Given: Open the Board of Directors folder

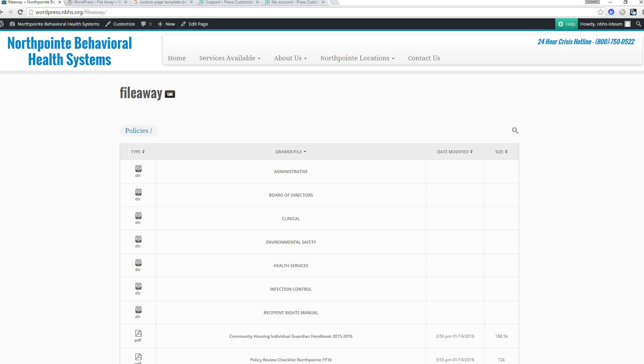Looking at the screenshot, I should 291,195.
